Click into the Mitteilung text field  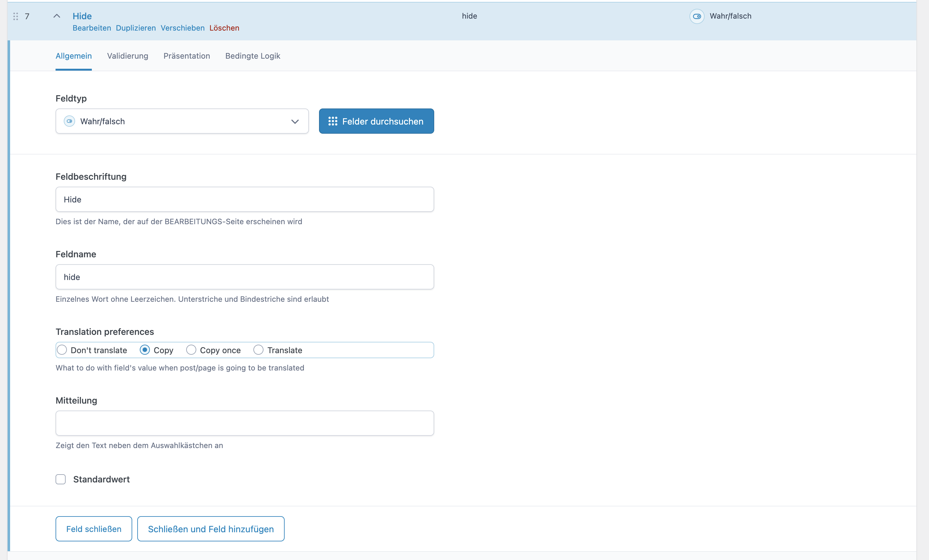245,423
